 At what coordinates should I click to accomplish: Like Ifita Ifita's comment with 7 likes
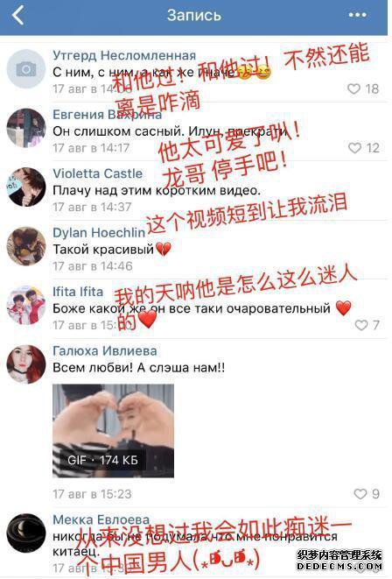click(361, 325)
